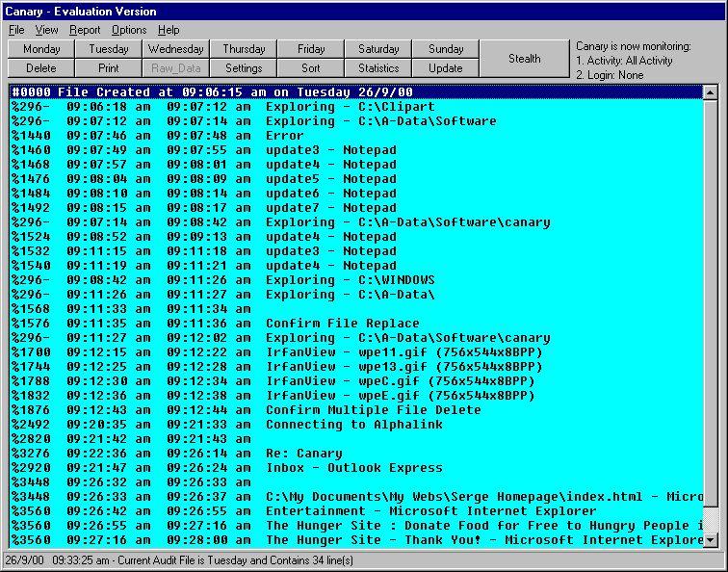728x572 pixels.
Task: Click the Update button
Action: pyautogui.click(x=446, y=68)
